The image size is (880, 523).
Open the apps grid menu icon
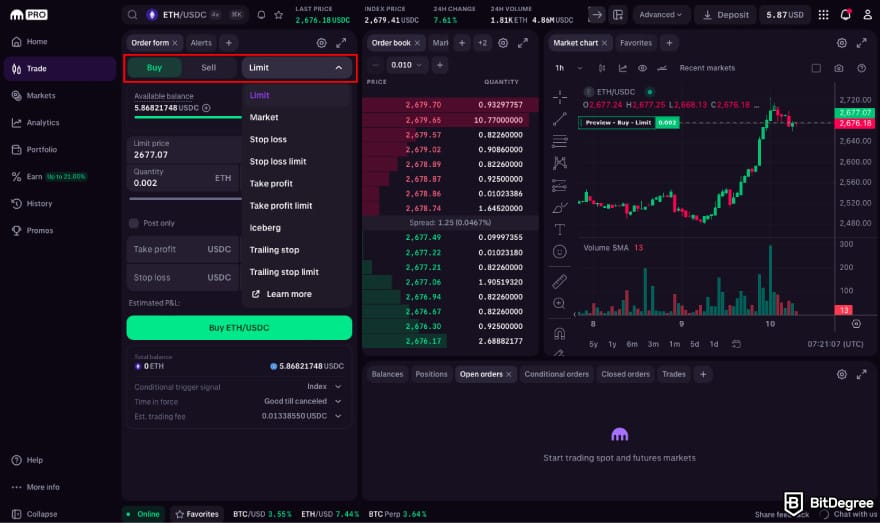pos(823,15)
